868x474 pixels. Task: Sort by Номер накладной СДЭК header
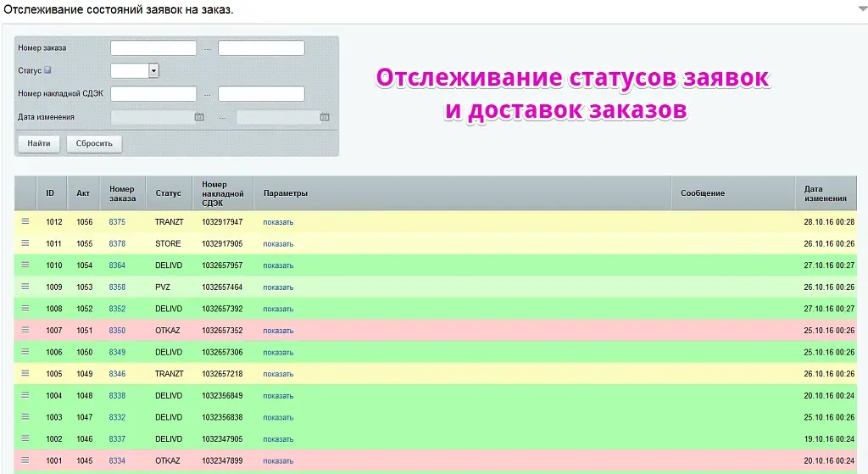pos(223,193)
